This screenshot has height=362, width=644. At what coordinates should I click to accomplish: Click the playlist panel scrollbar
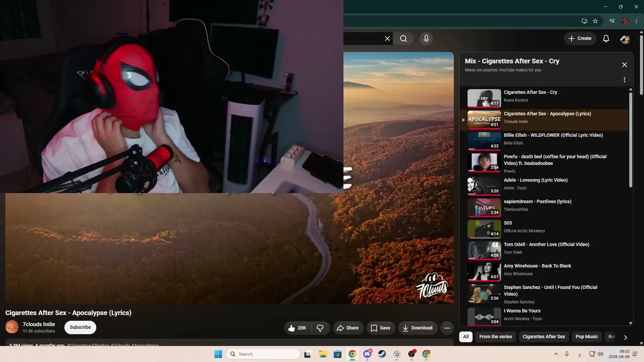point(631,141)
